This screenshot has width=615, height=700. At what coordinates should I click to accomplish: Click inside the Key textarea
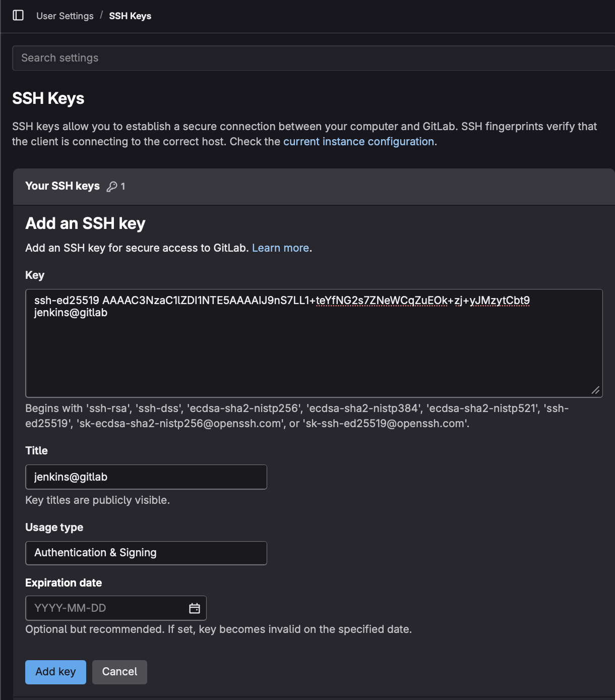coord(314,353)
